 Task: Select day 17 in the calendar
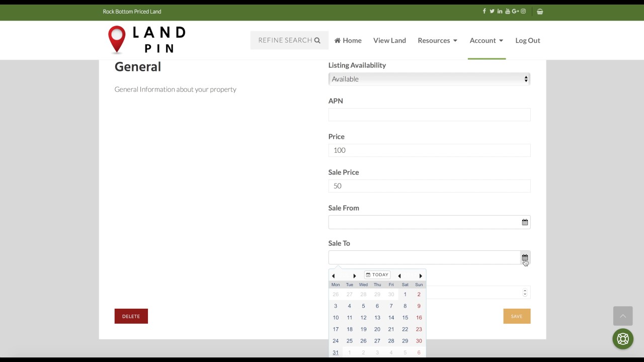pyautogui.click(x=336, y=329)
